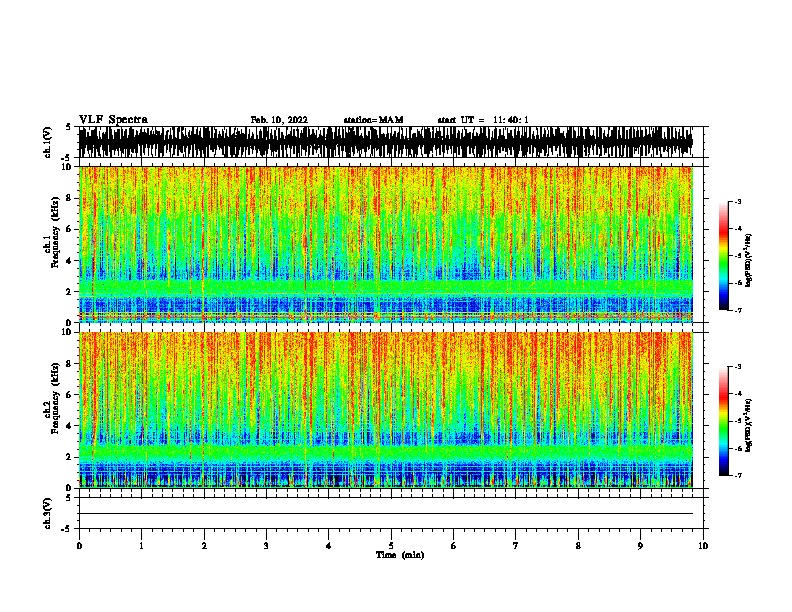
Task: Click the "6" tick on ch.2 frequency axis
Action: pyautogui.click(x=70, y=395)
